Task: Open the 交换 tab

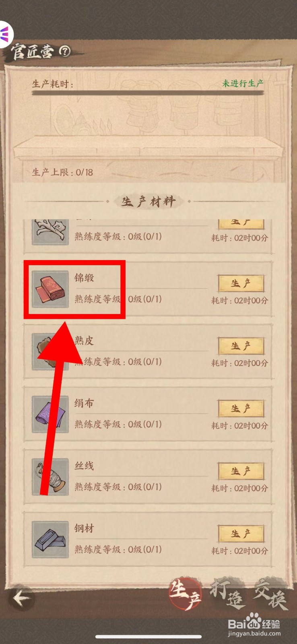Action: pos(270,594)
